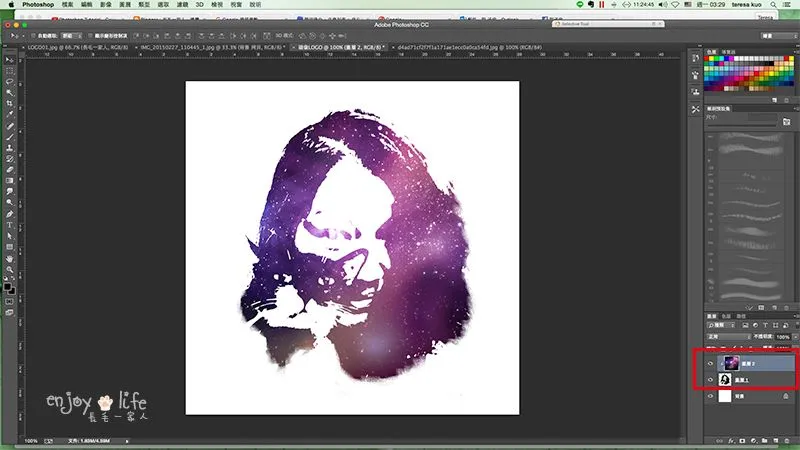800x450 pixels.
Task: Select the Move tool in the toolbox
Action: tap(9, 60)
